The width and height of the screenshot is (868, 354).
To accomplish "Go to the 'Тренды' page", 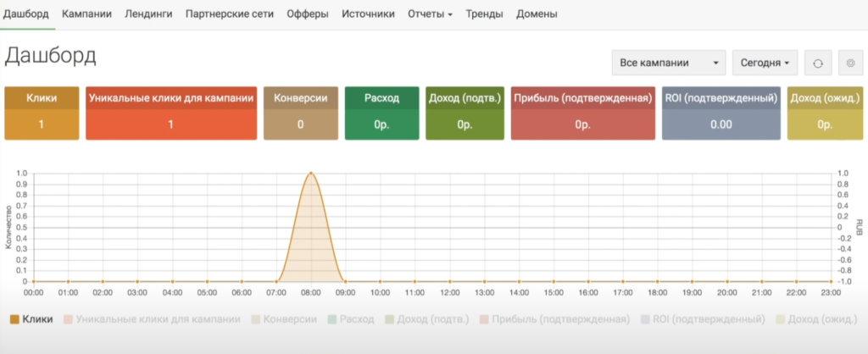I will coord(484,14).
